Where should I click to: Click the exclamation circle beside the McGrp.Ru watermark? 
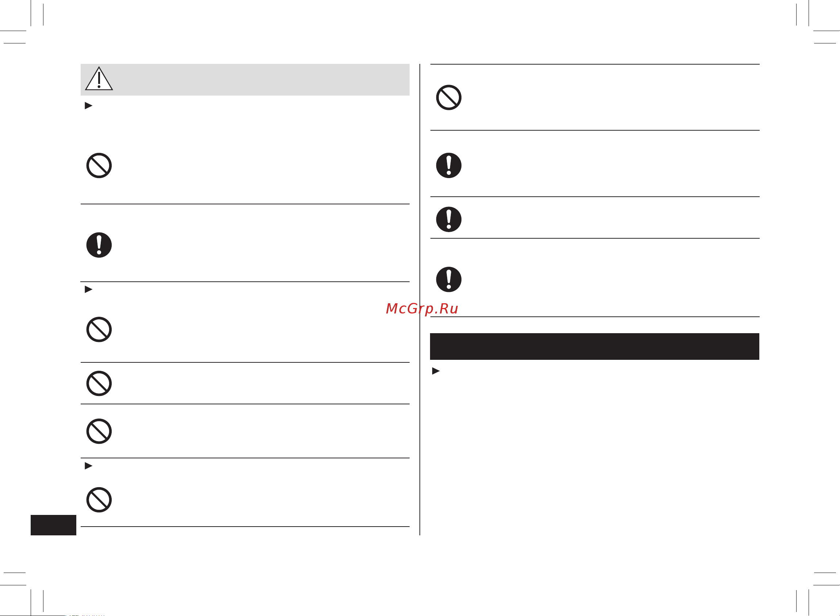[449, 279]
